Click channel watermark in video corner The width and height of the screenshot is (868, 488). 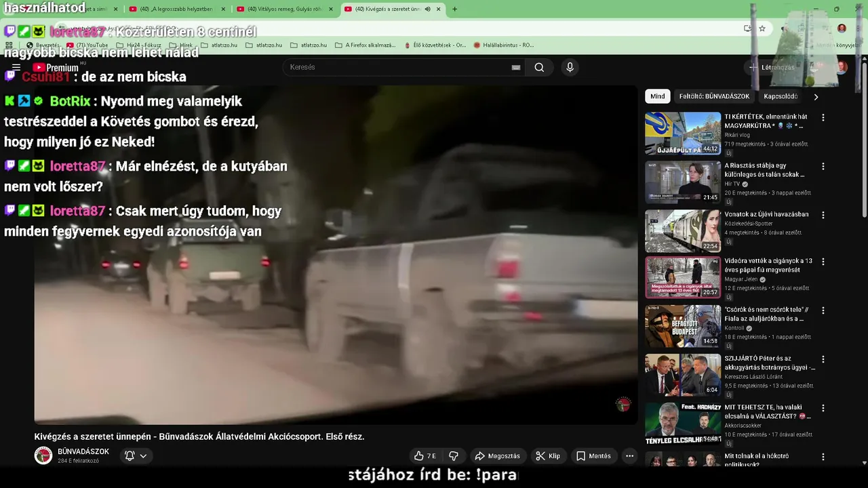pyautogui.click(x=623, y=405)
